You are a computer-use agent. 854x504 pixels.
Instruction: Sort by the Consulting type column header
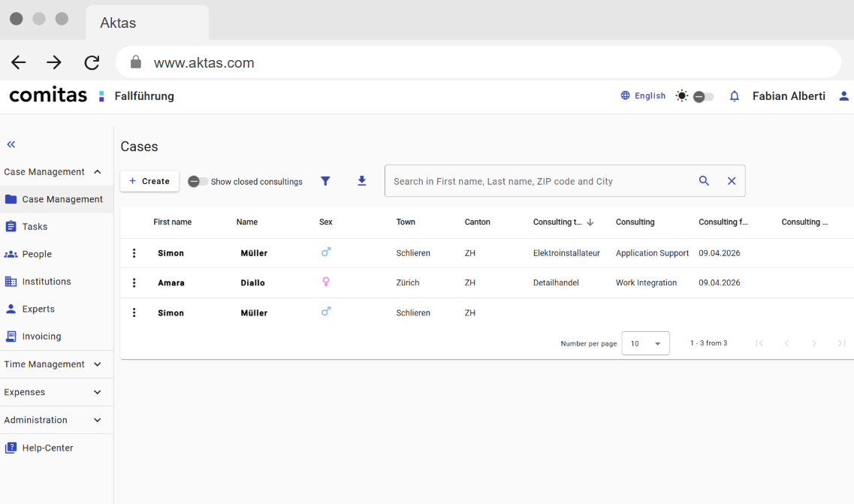(x=557, y=222)
